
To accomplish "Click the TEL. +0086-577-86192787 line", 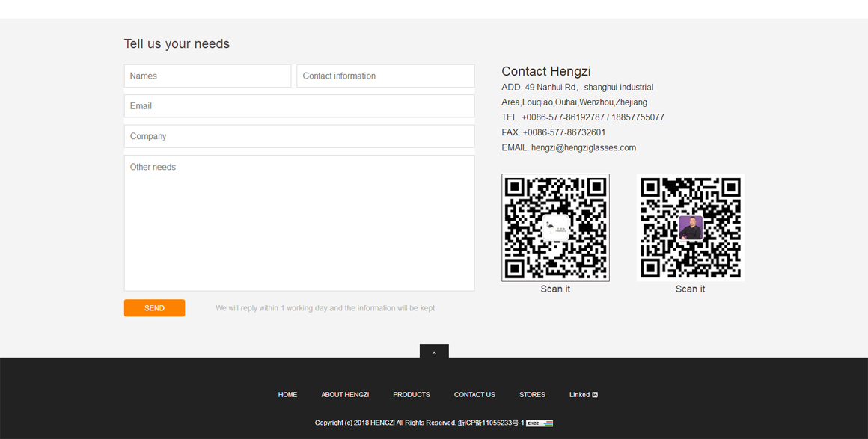I will click(x=583, y=117).
